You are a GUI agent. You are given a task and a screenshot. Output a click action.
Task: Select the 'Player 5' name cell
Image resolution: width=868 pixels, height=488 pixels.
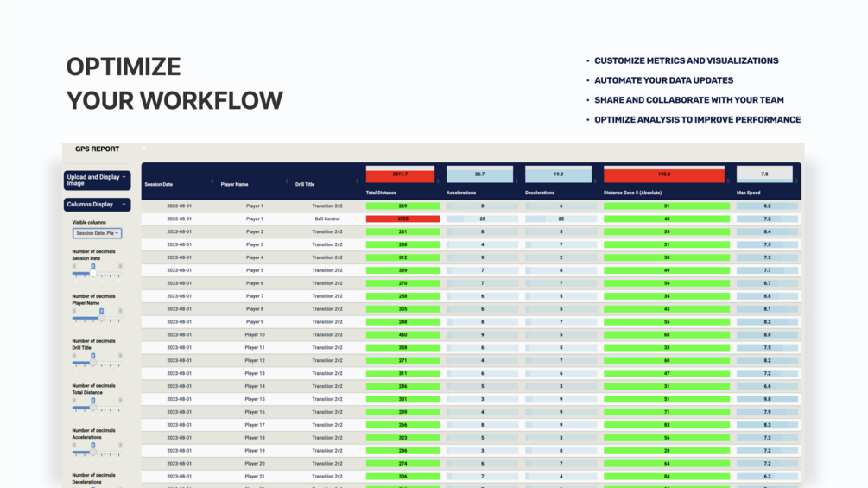point(255,270)
